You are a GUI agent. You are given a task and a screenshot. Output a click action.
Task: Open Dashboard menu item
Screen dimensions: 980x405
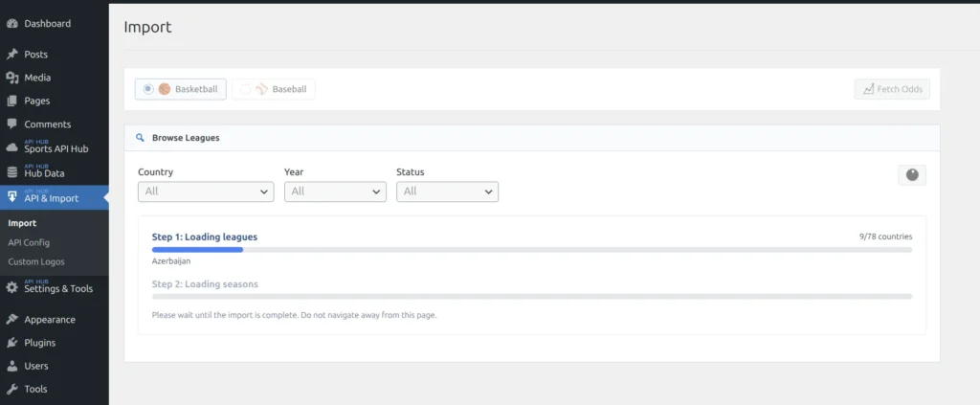click(x=55, y=24)
